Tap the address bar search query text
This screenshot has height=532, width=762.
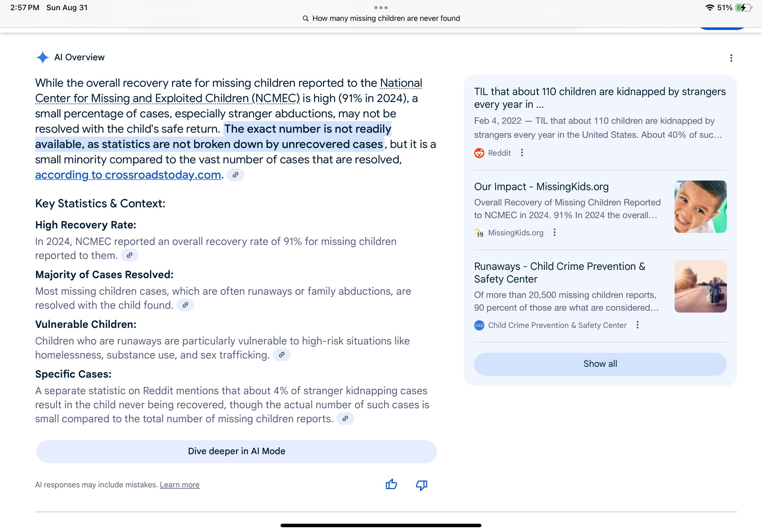tap(386, 18)
